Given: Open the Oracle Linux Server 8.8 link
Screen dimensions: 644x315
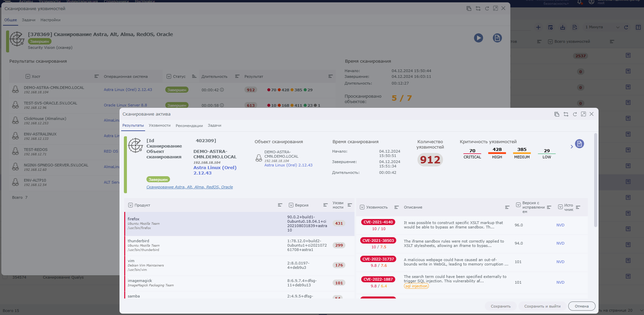Looking at the screenshot, I should point(125,105).
